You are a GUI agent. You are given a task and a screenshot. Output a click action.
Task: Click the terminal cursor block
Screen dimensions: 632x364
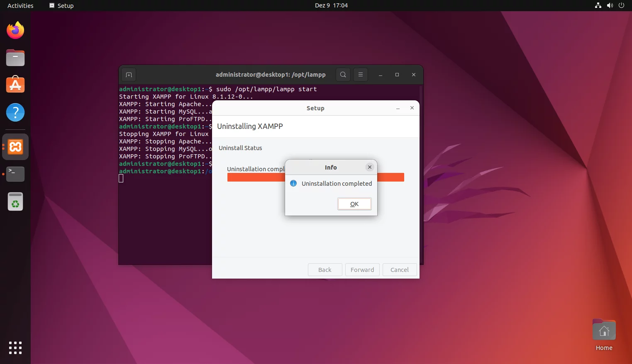(121, 178)
